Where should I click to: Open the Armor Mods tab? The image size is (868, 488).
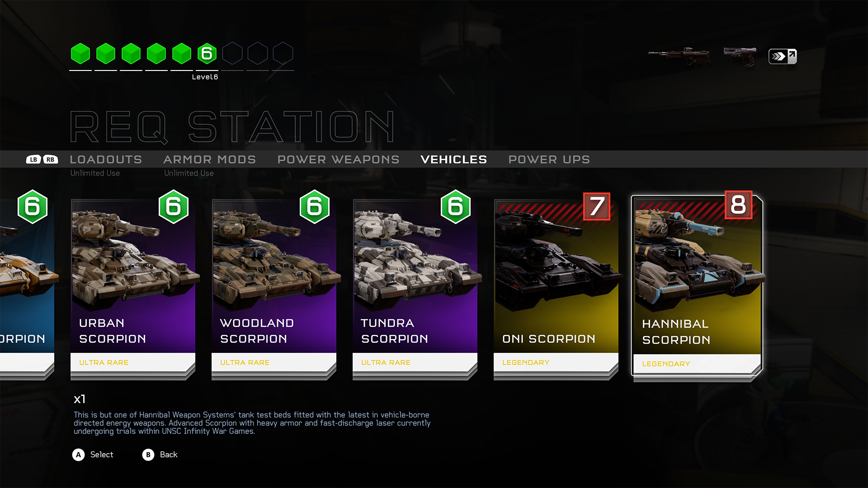tap(210, 160)
